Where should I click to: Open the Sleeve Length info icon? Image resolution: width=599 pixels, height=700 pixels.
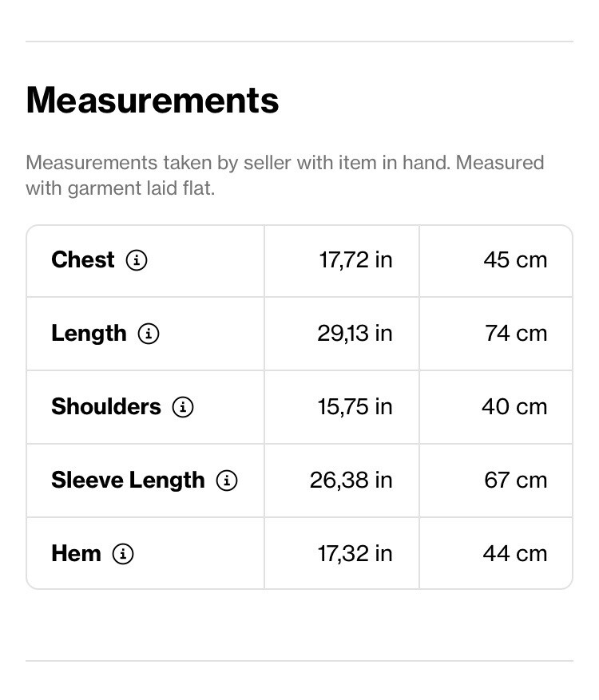coord(227,481)
